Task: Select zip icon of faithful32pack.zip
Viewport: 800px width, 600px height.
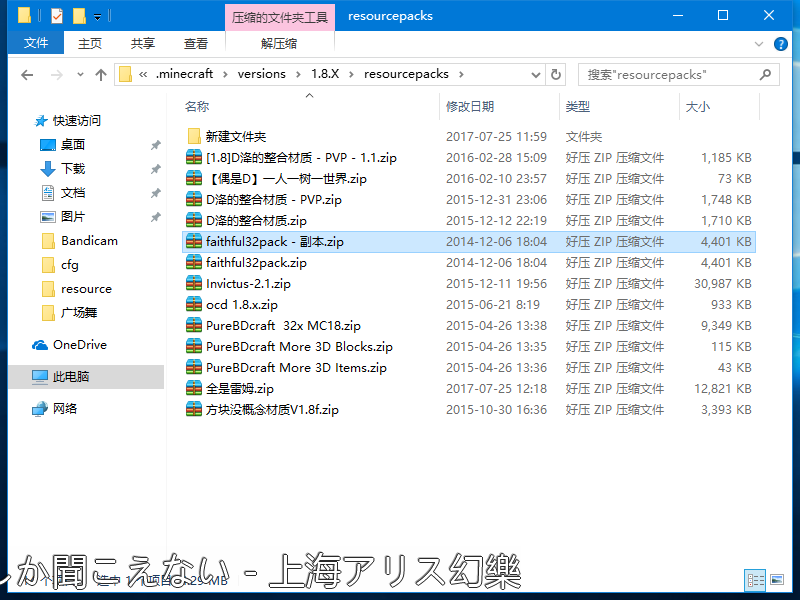Action: click(194, 263)
